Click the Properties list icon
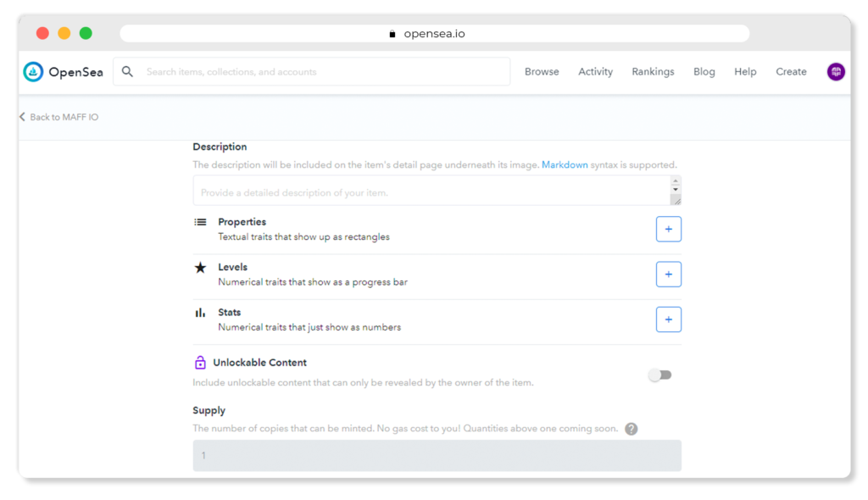The width and height of the screenshot is (868, 500). tap(200, 222)
